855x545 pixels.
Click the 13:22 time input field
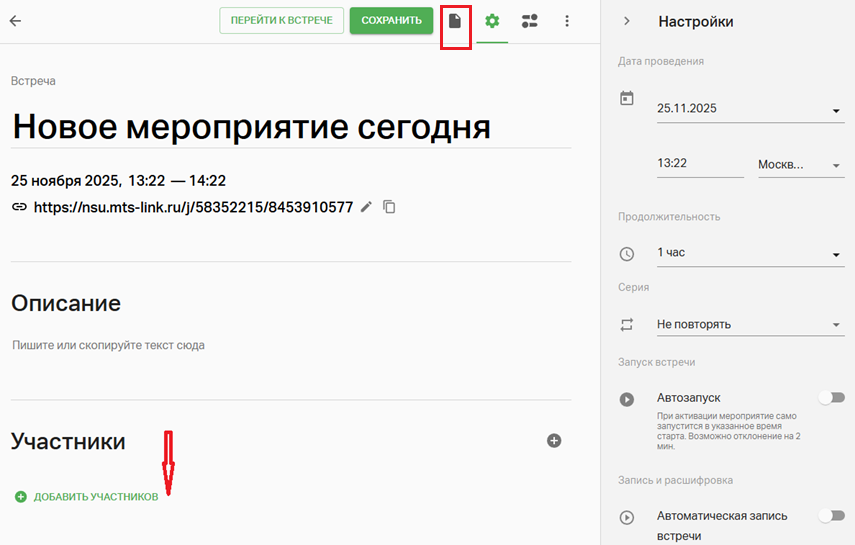[699, 164]
